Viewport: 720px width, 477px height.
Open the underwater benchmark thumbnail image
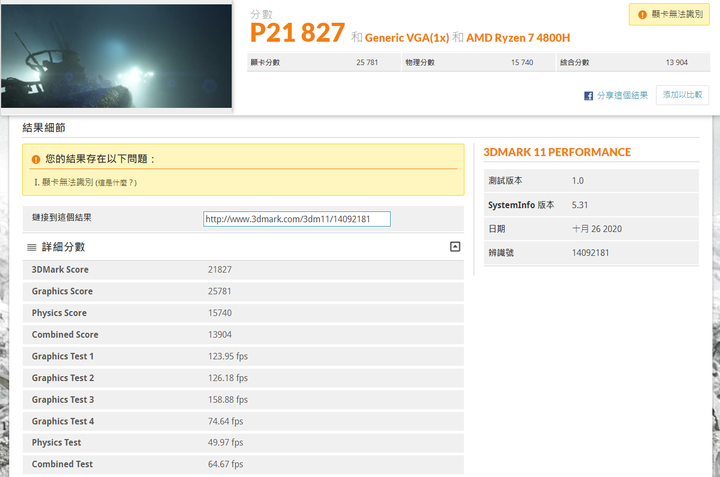pos(116,56)
